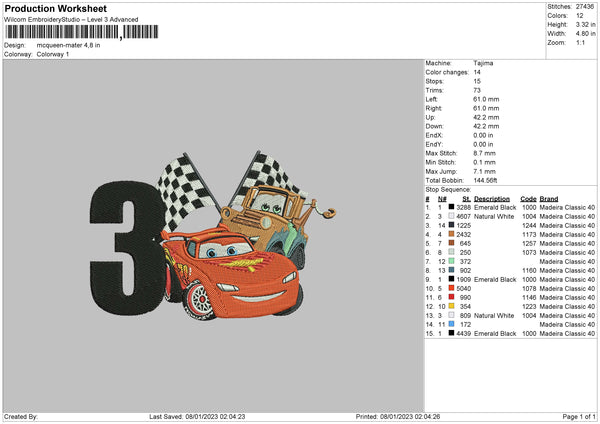
Task: Select stitch count 2432 in stop row 4
Action: click(463, 234)
